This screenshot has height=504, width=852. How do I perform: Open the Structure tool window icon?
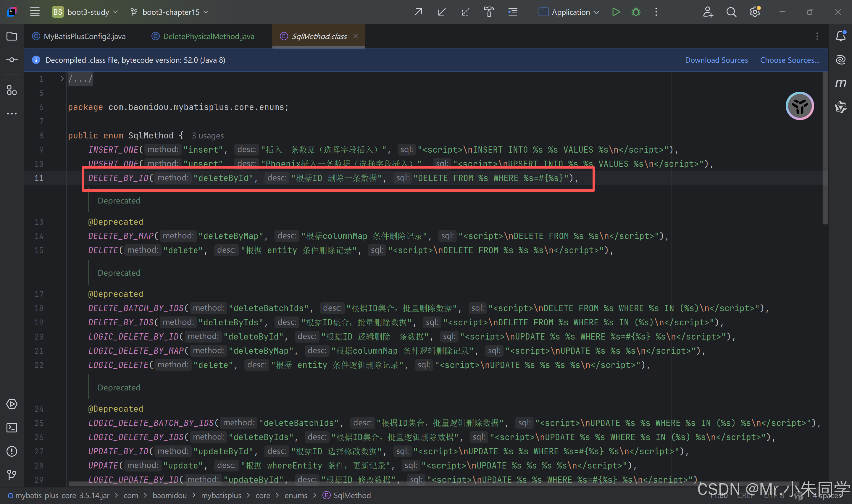coord(12,90)
